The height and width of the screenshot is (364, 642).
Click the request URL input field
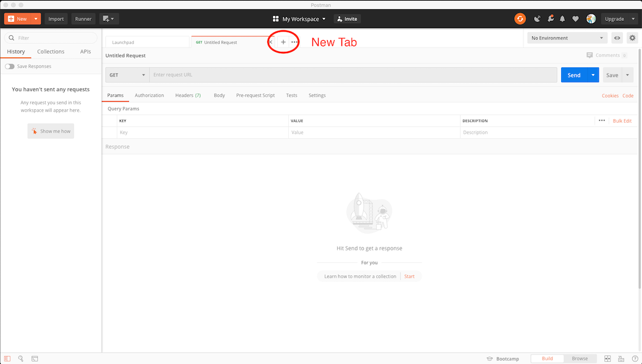[x=353, y=75]
